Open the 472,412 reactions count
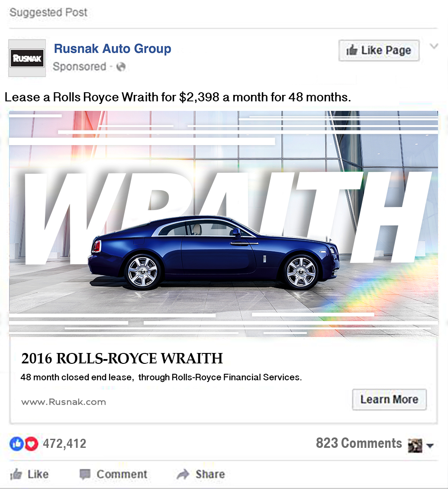448x489 pixels. click(x=64, y=444)
